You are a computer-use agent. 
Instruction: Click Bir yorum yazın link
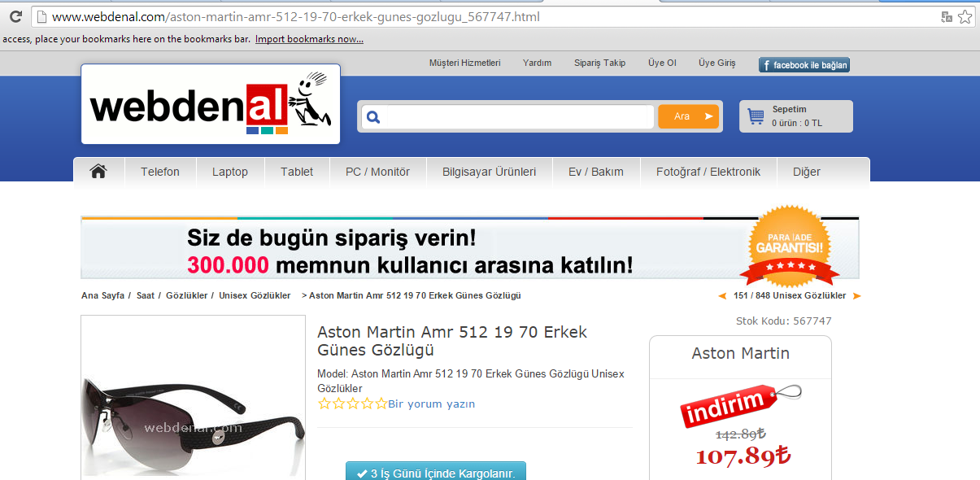431,404
